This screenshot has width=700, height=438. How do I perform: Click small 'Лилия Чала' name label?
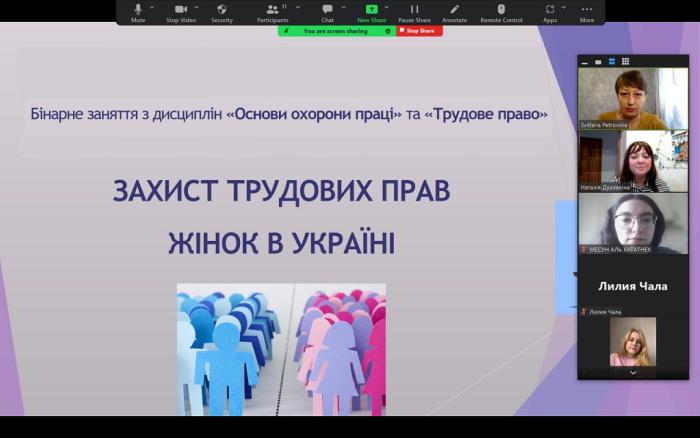click(x=605, y=312)
